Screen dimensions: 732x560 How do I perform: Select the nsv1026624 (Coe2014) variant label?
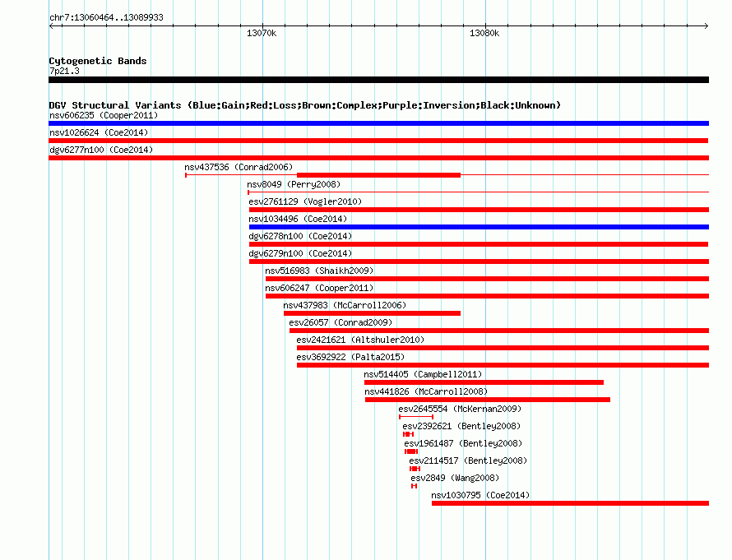pos(99,132)
